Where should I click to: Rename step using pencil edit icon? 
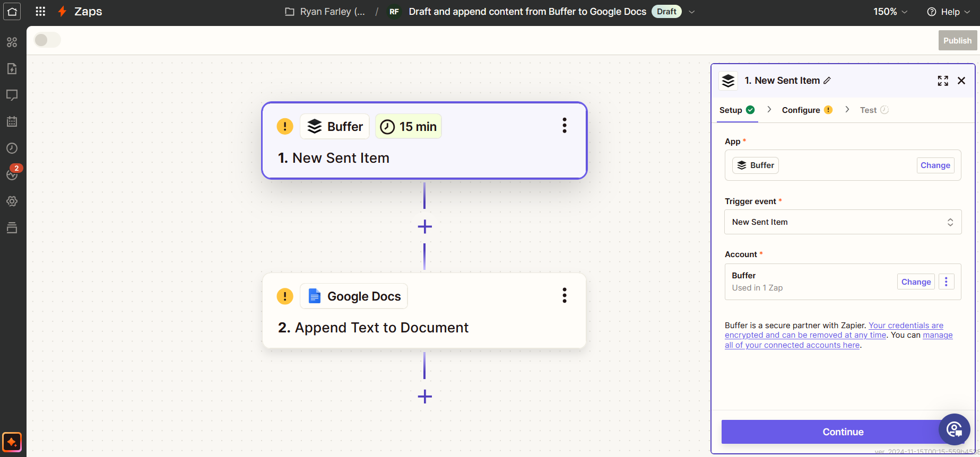coord(827,81)
